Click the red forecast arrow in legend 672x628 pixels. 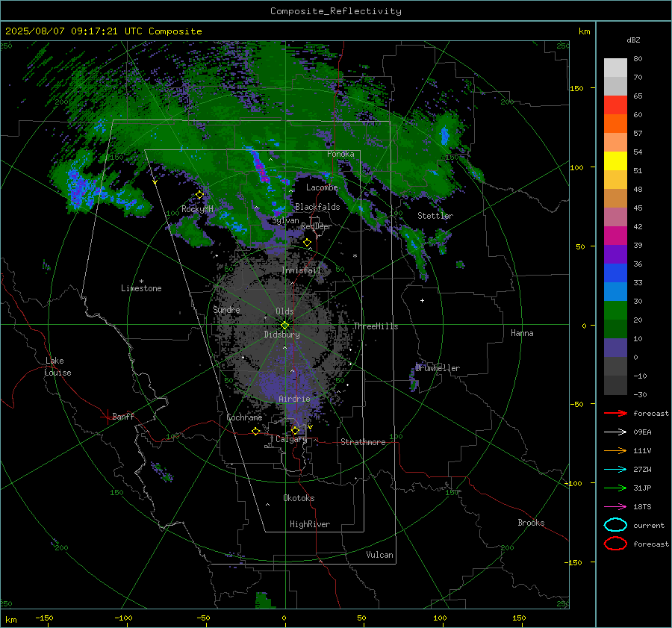[615, 413]
